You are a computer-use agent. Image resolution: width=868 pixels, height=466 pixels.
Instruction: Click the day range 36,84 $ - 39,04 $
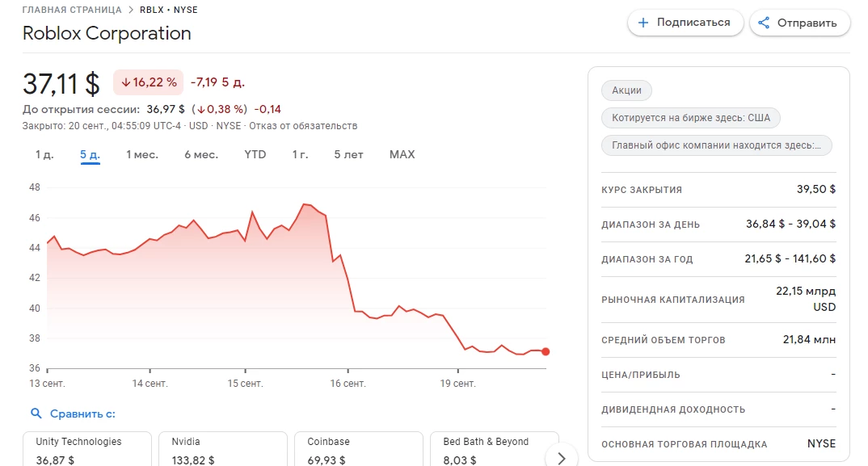(x=790, y=225)
